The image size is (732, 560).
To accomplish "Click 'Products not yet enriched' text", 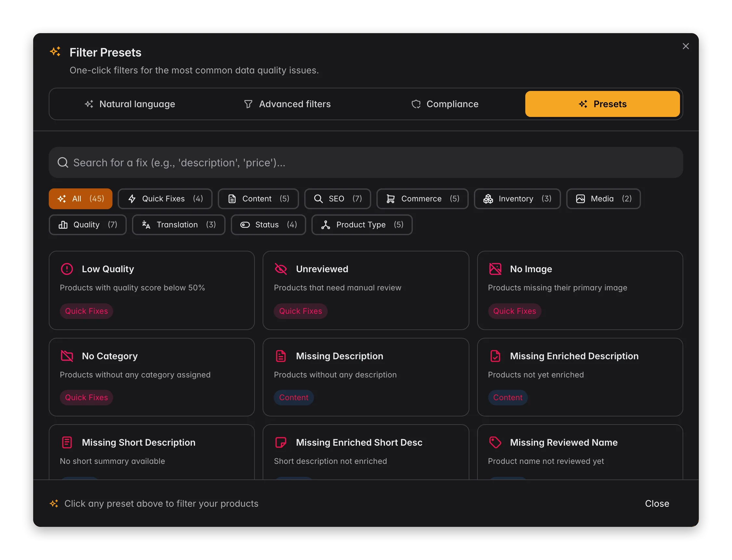I will [536, 375].
